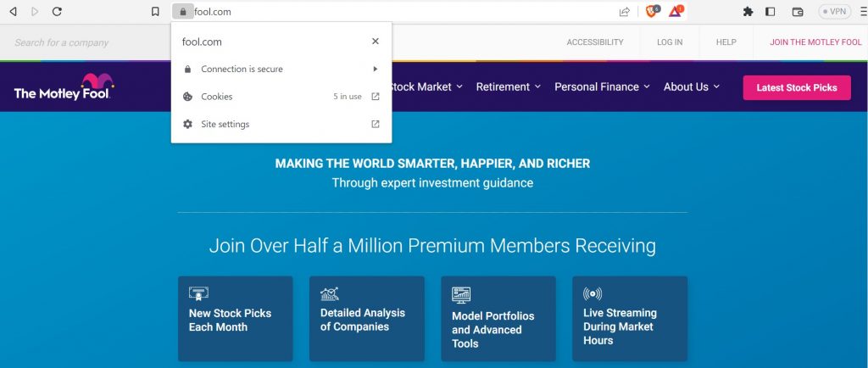Viewport: 868px width, 368px height.
Task: Open Cookies in use entry
Action: [x=281, y=97]
